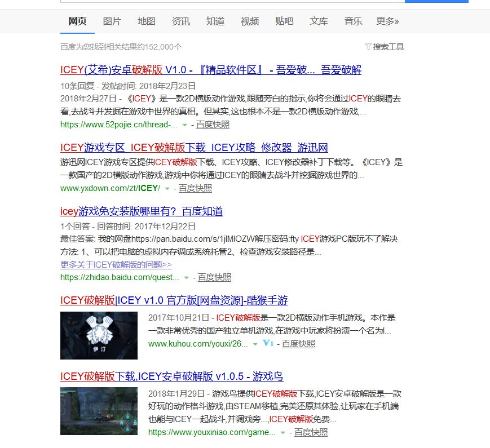490x448 pixels.
Task: Visit www.yxdown.com/zt/ICEY/ URL link
Action: (110, 188)
